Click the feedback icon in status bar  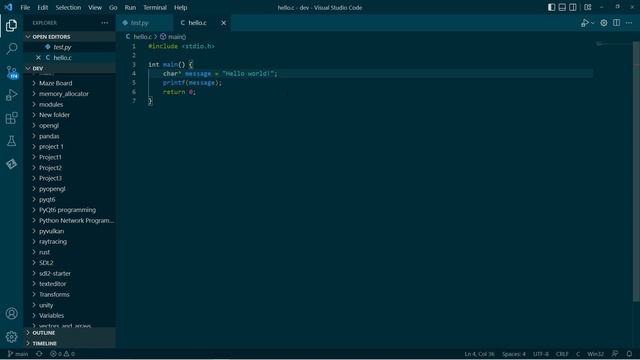[615, 354]
